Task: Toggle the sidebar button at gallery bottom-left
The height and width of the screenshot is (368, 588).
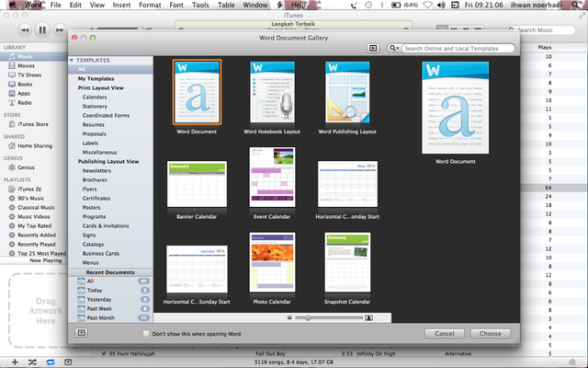Action: pyautogui.click(x=82, y=333)
